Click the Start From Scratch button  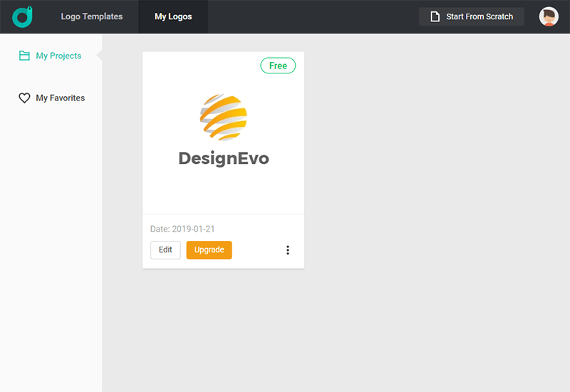[x=472, y=16]
